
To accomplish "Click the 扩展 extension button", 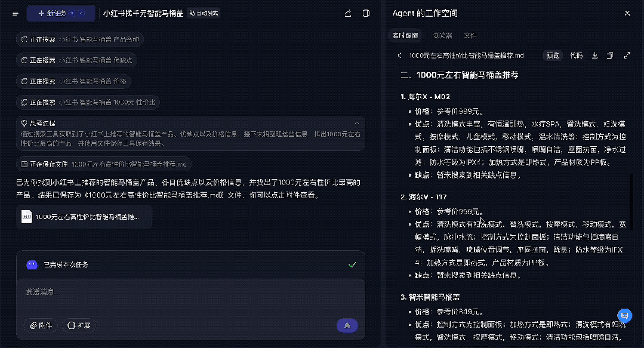I will click(x=79, y=325).
